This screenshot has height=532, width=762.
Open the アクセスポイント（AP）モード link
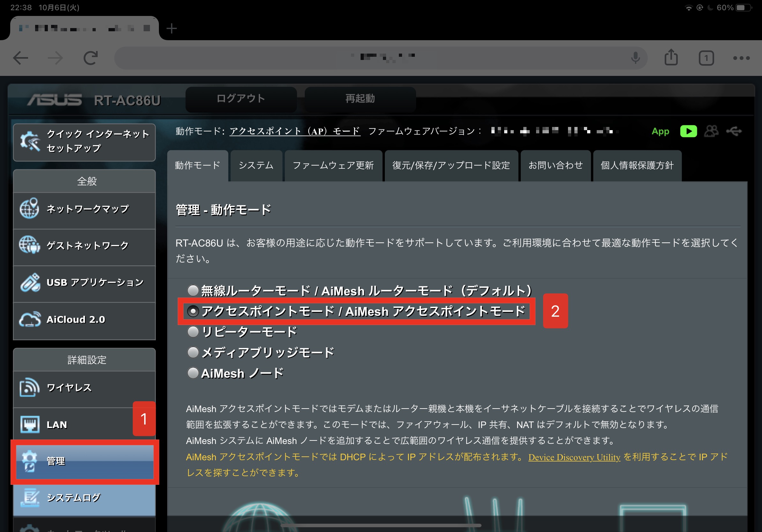[295, 131]
